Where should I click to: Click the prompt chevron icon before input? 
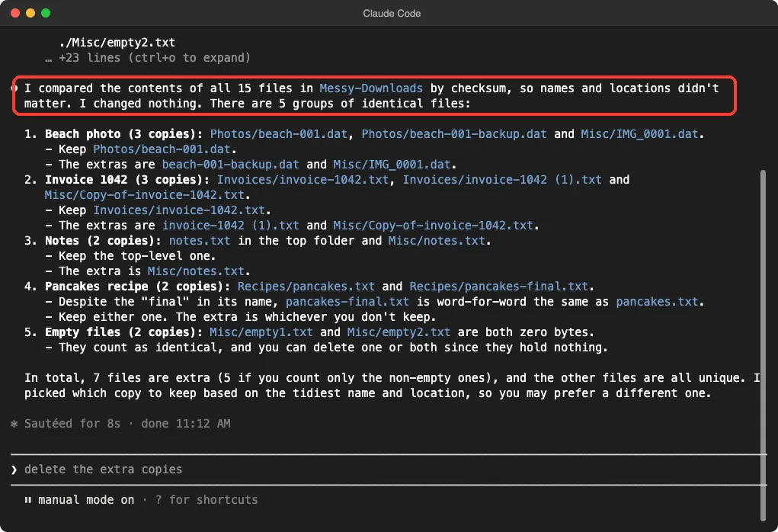coord(14,470)
